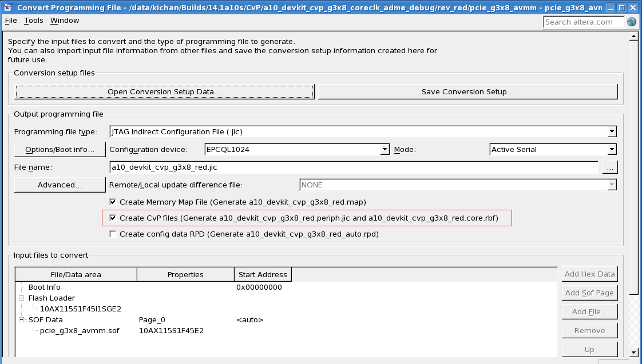The height and width of the screenshot is (364, 642).
Task: Open the Tools menu
Action: 34,21
